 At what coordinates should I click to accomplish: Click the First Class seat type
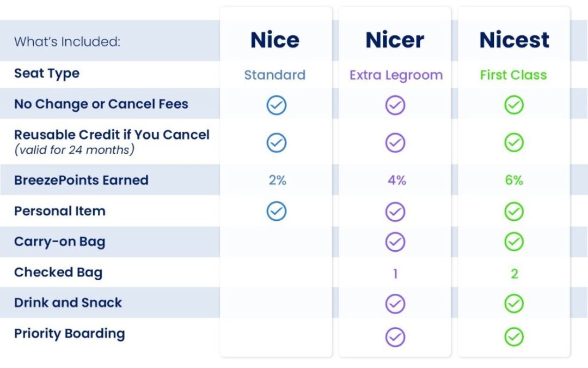[513, 75]
